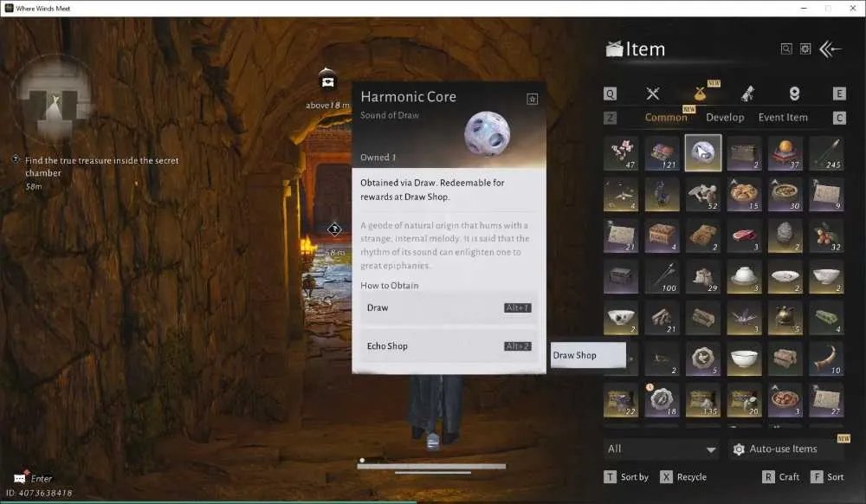Select the item stack showing 121

(x=662, y=153)
